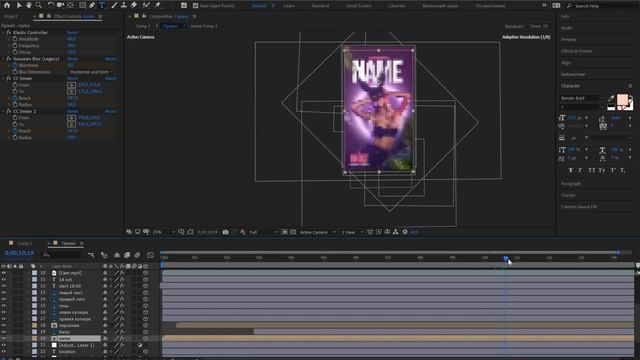Switch to the Small Screen workspace
The image size is (640, 360).
pyautogui.click(x=359, y=6)
